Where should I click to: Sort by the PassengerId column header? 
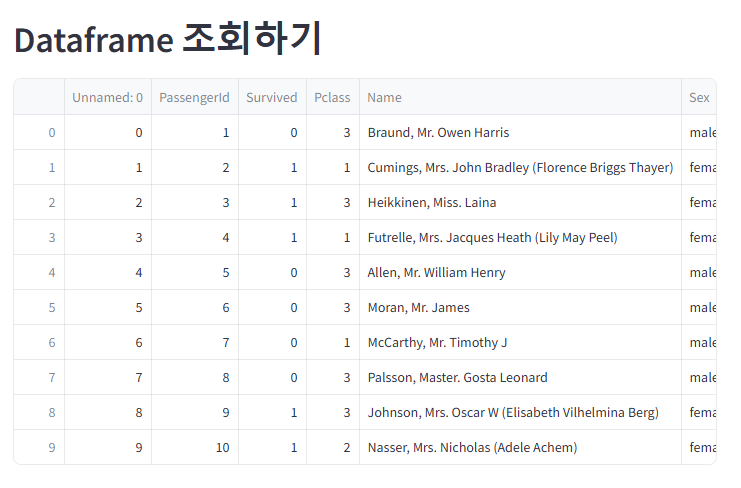[195, 97]
